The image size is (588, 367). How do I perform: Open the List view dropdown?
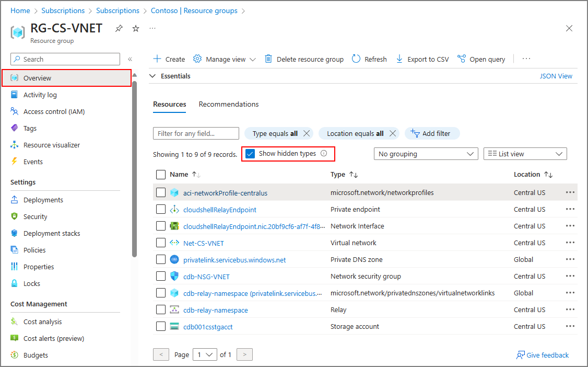[x=525, y=154]
